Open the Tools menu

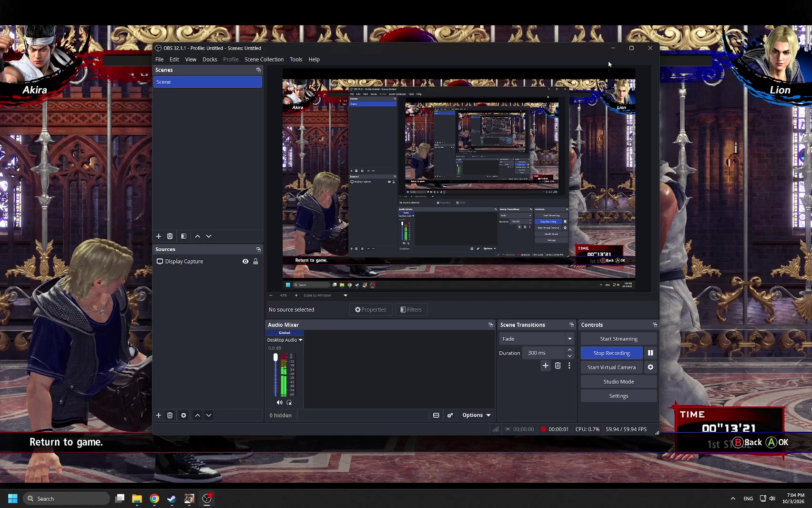[296, 60]
